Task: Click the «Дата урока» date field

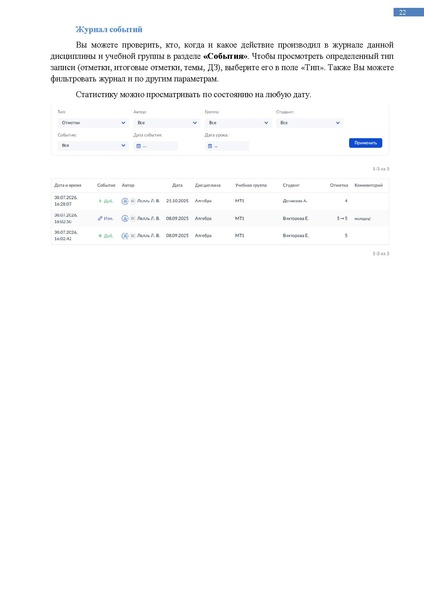Action: click(227, 146)
